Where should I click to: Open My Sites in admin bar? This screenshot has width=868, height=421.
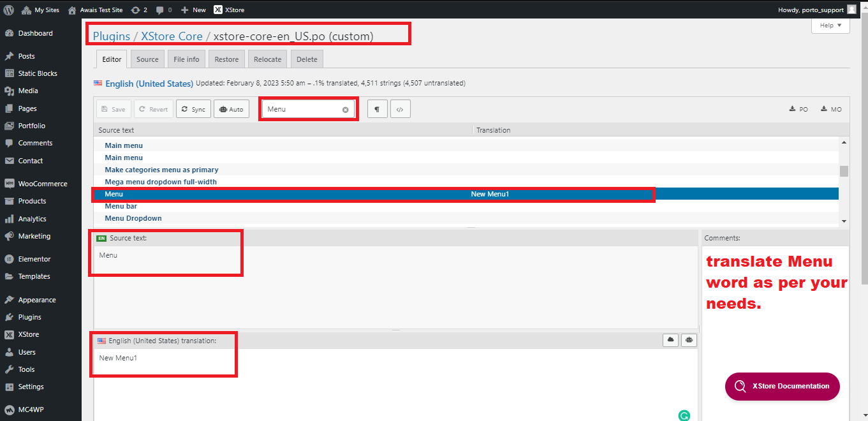pyautogui.click(x=40, y=10)
